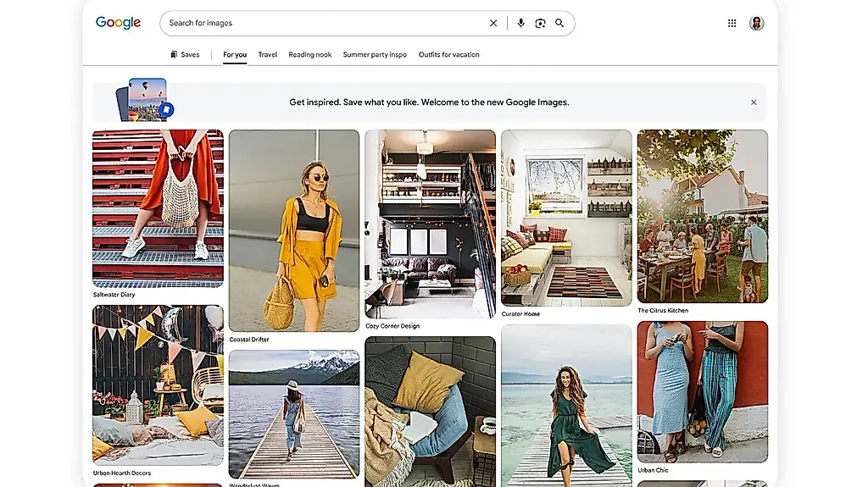Open the Summer party inspo tab
Viewport: 868px width, 487px height.
(x=375, y=55)
